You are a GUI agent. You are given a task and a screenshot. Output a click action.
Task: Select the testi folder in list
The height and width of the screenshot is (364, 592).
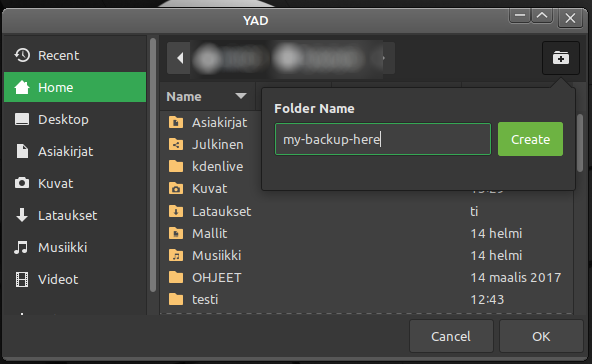click(366, 299)
